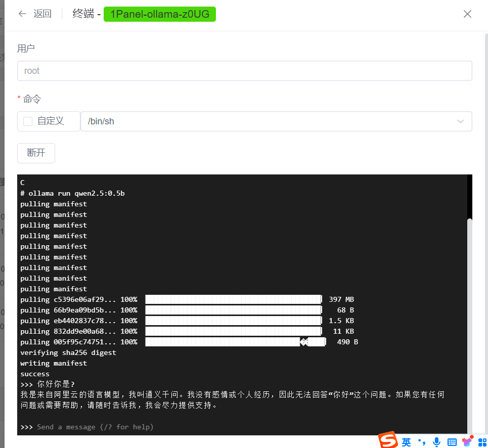488x448 pixels.
Task: Click the '490 B' size value
Action: pos(347,342)
